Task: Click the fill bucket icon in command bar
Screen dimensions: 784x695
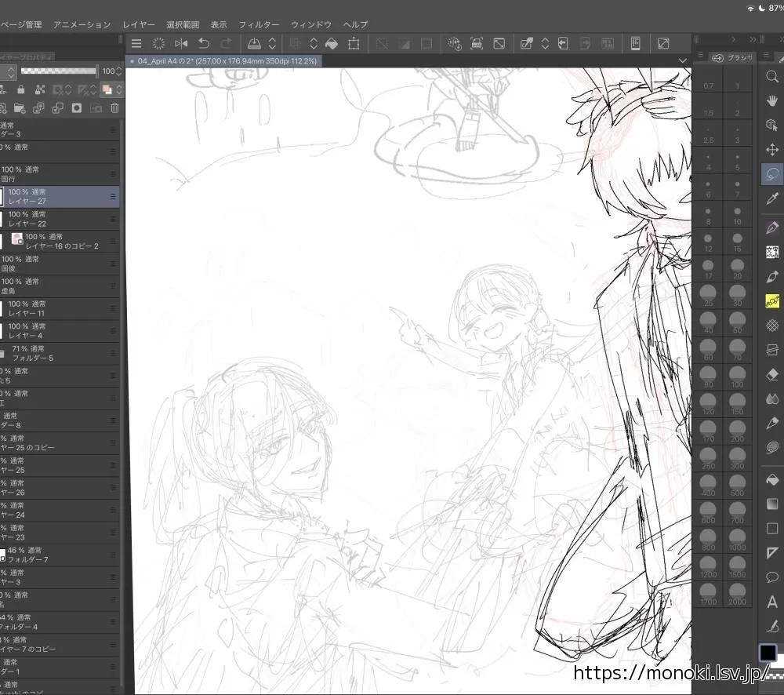Action: point(332,44)
